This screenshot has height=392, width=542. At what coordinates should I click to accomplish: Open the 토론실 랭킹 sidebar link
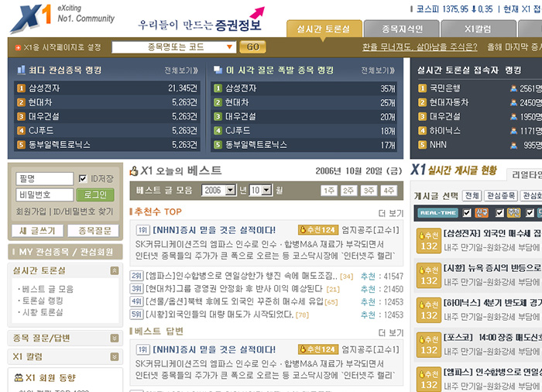42,301
